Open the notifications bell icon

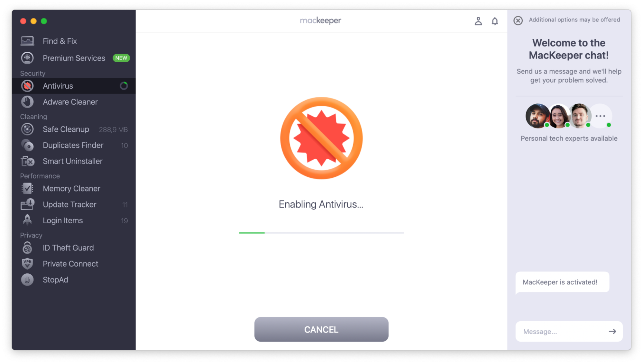point(495,21)
